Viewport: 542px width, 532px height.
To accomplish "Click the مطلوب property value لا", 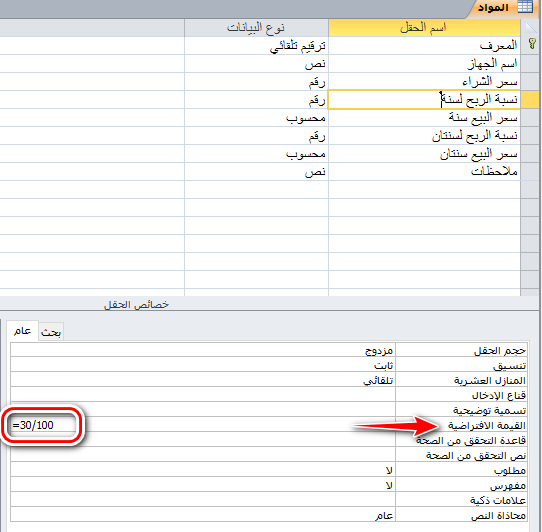I will pyautogui.click(x=203, y=470).
